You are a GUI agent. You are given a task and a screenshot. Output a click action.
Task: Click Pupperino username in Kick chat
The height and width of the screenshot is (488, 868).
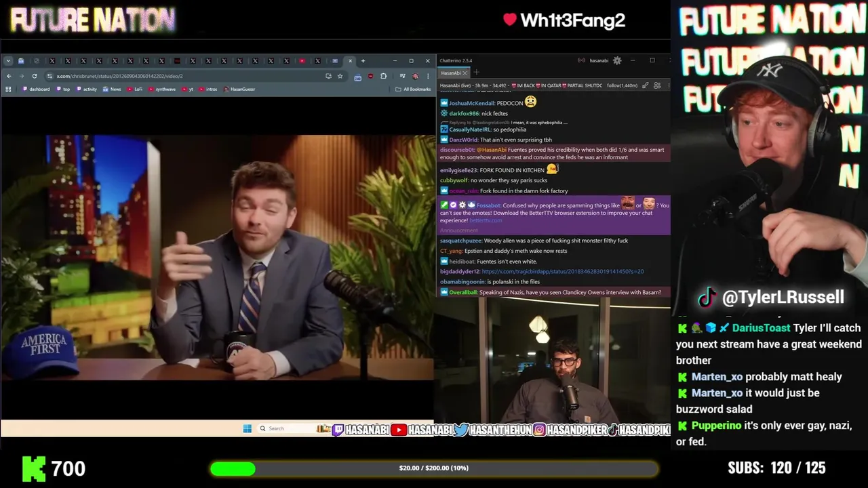717,426
